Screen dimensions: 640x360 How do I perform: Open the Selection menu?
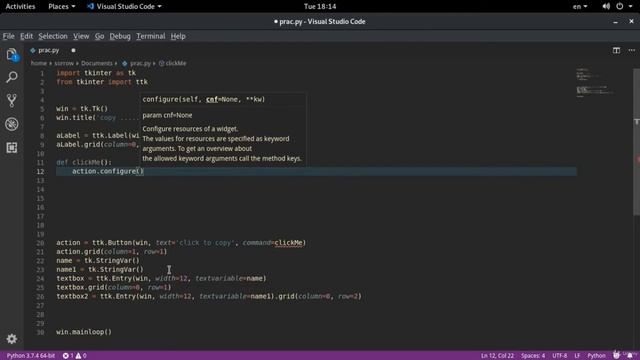coord(53,36)
